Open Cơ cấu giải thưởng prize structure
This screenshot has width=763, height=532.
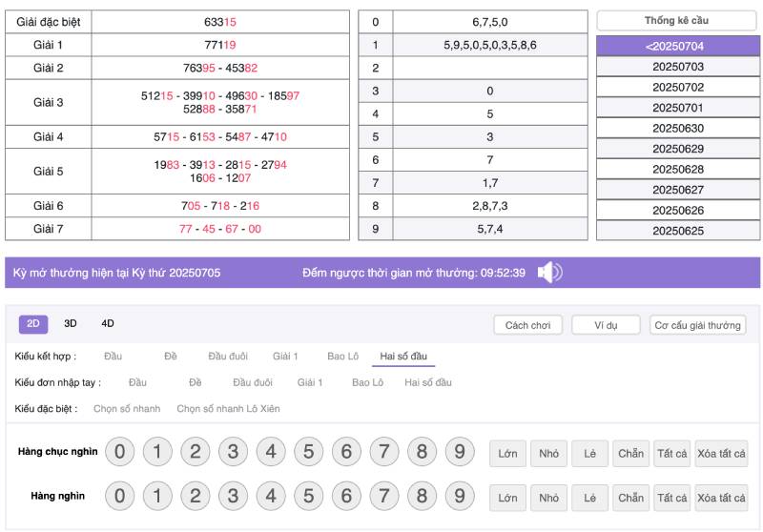[x=697, y=325]
